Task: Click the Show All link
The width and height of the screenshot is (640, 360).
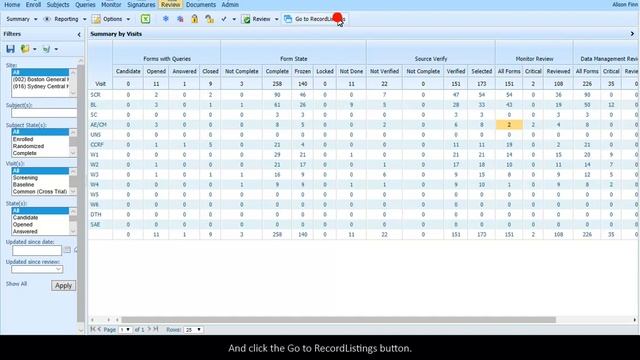Action: pos(16,284)
